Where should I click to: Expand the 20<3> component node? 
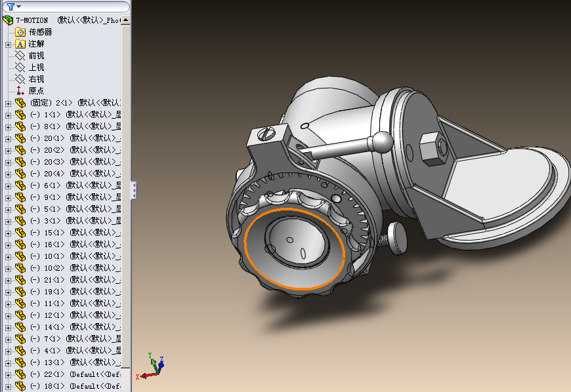click(x=8, y=163)
